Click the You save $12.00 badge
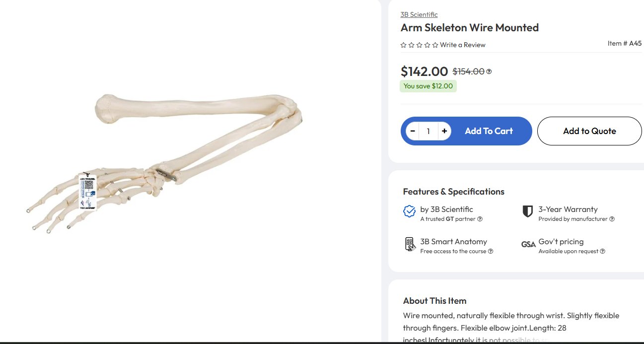Image resolution: width=644 pixels, height=344 pixels. coord(428,86)
